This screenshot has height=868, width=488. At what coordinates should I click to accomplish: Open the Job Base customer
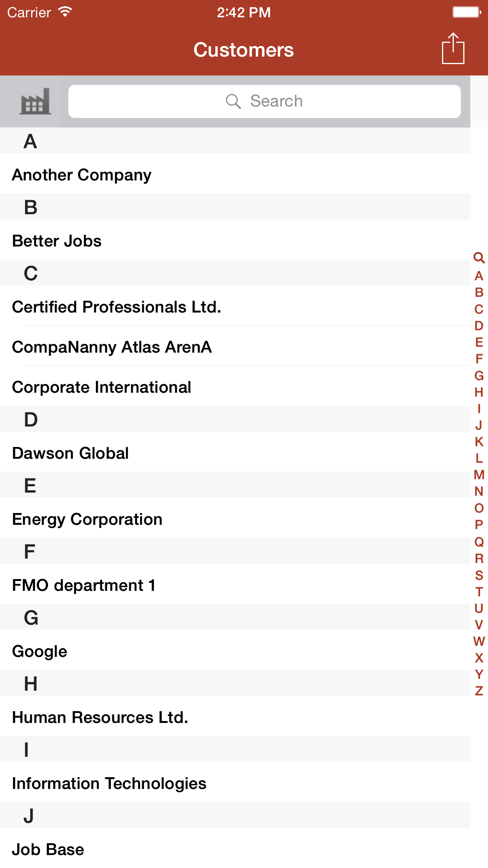(x=48, y=850)
